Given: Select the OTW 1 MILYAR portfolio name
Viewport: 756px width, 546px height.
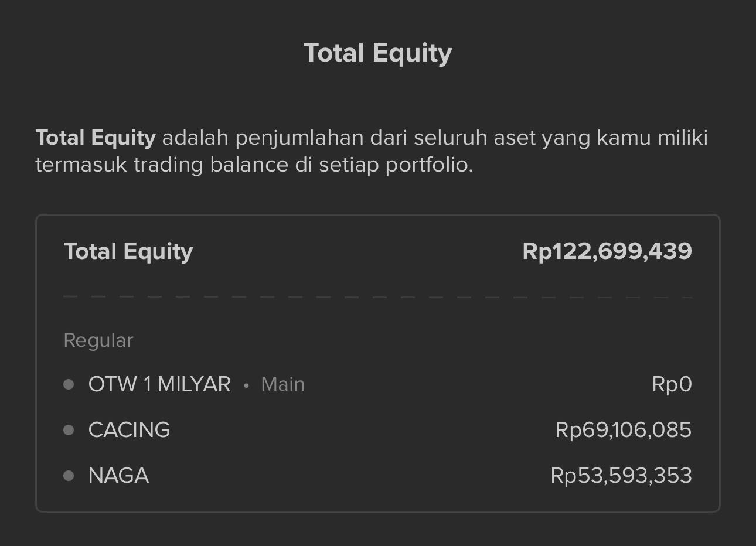Looking at the screenshot, I should pyautogui.click(x=159, y=384).
